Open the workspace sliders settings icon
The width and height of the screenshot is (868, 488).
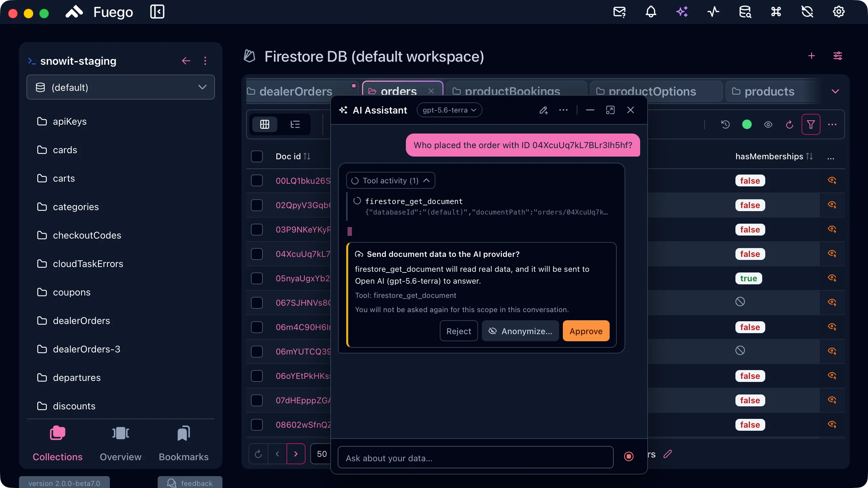coord(838,56)
